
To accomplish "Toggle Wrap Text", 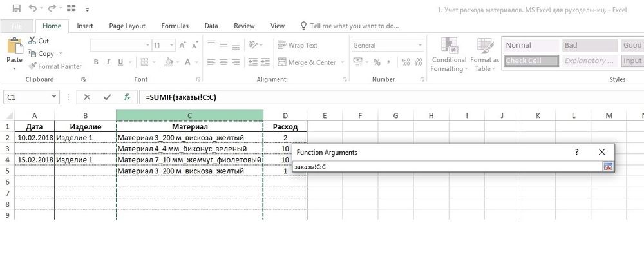I will pos(297,45).
